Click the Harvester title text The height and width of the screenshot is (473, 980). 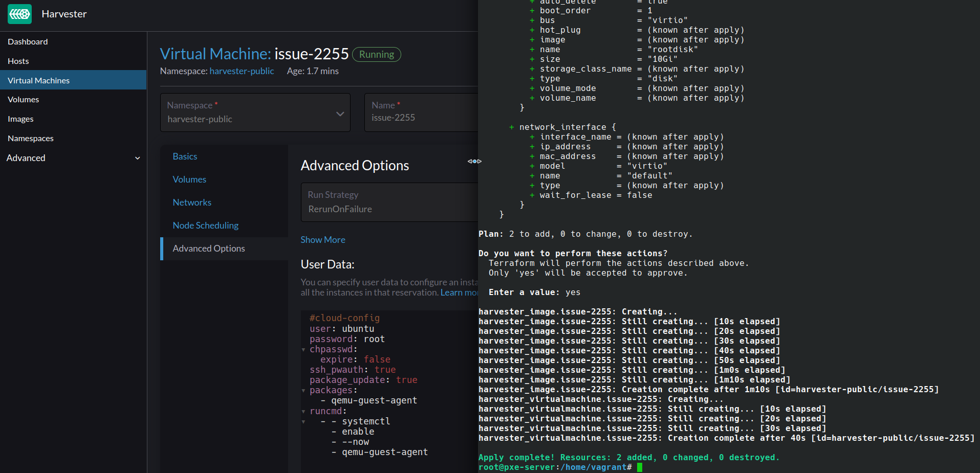(64, 14)
